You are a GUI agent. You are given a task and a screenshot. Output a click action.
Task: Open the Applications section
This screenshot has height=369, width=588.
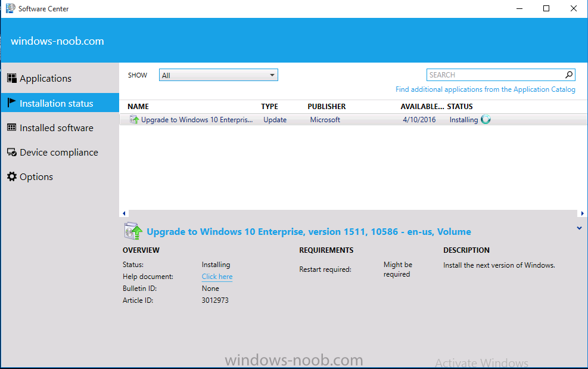(x=45, y=79)
